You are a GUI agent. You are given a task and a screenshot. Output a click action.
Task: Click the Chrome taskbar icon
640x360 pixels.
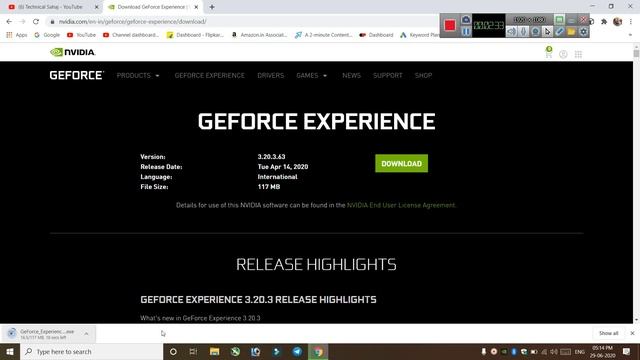(318, 352)
